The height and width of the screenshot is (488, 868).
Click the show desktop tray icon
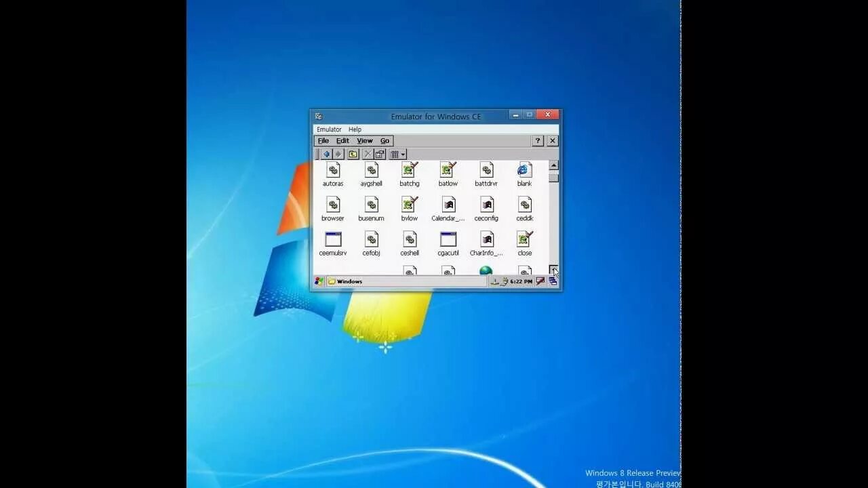point(553,281)
